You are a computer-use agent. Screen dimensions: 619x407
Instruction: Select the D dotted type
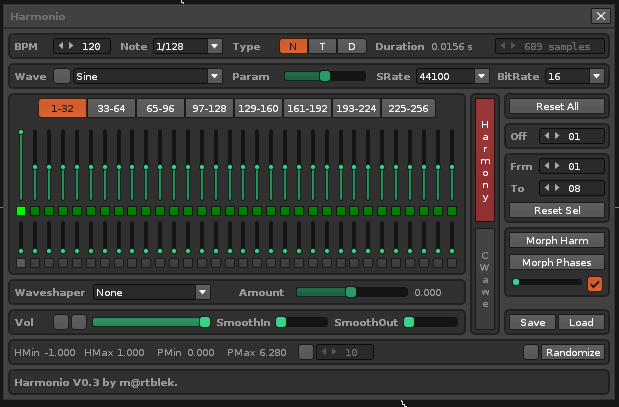pyautogui.click(x=352, y=46)
